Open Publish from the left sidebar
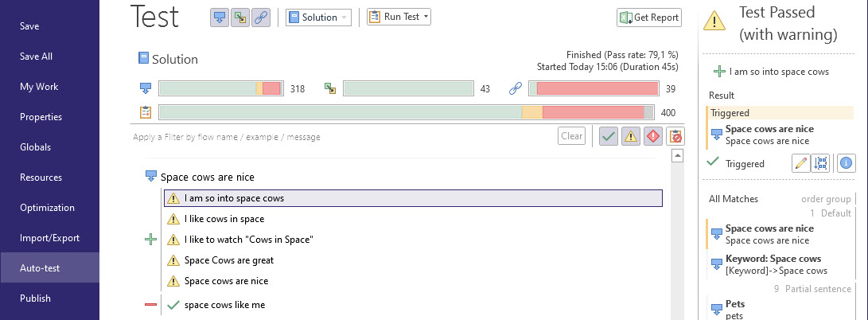The width and height of the screenshot is (868, 320). (x=35, y=299)
